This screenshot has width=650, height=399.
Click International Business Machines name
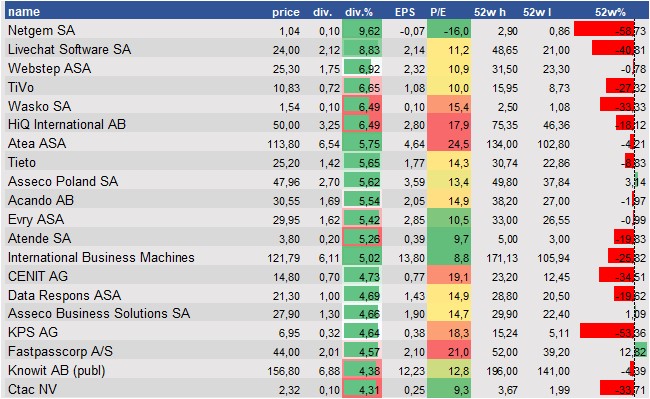click(101, 257)
